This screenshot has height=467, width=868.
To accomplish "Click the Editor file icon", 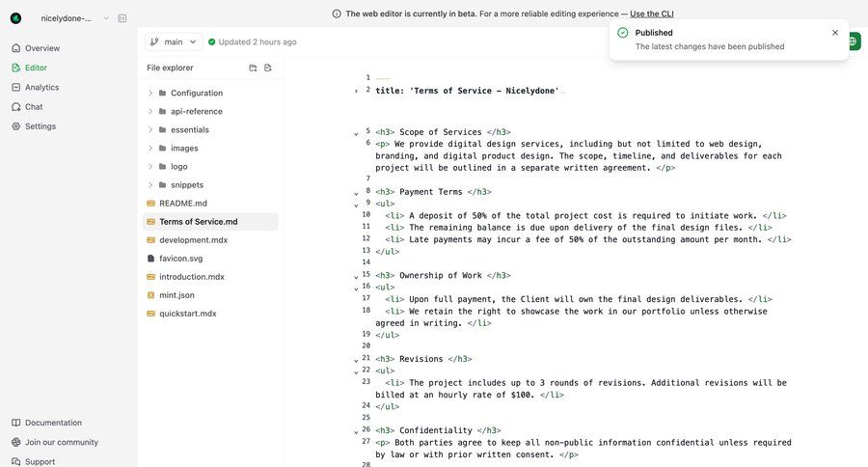I will click(16, 68).
